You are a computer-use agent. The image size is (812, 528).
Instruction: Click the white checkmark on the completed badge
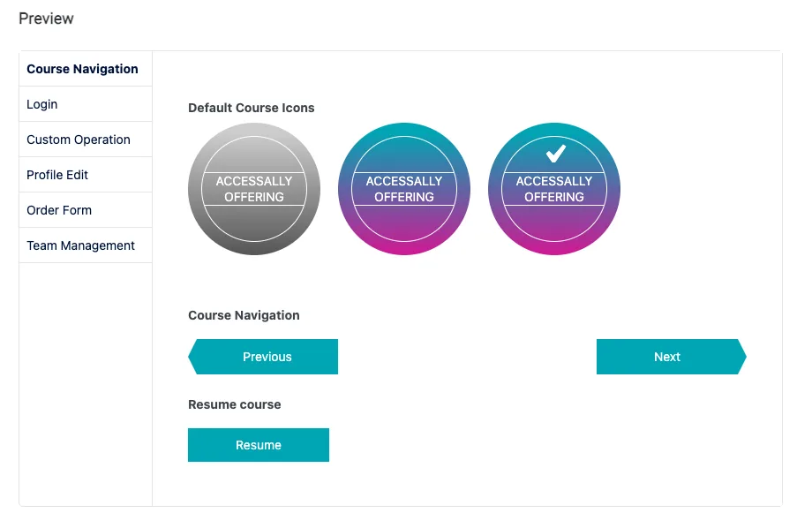tap(556, 154)
